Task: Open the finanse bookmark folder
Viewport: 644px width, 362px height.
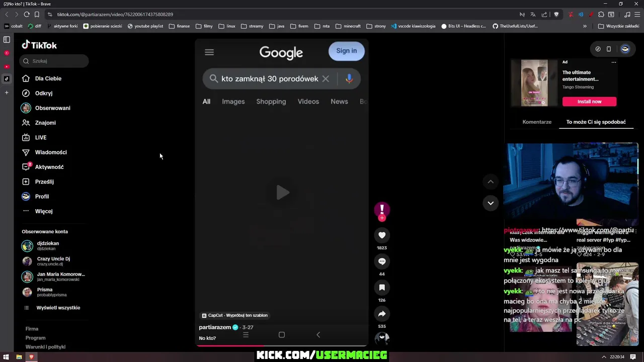Action: tap(179, 26)
